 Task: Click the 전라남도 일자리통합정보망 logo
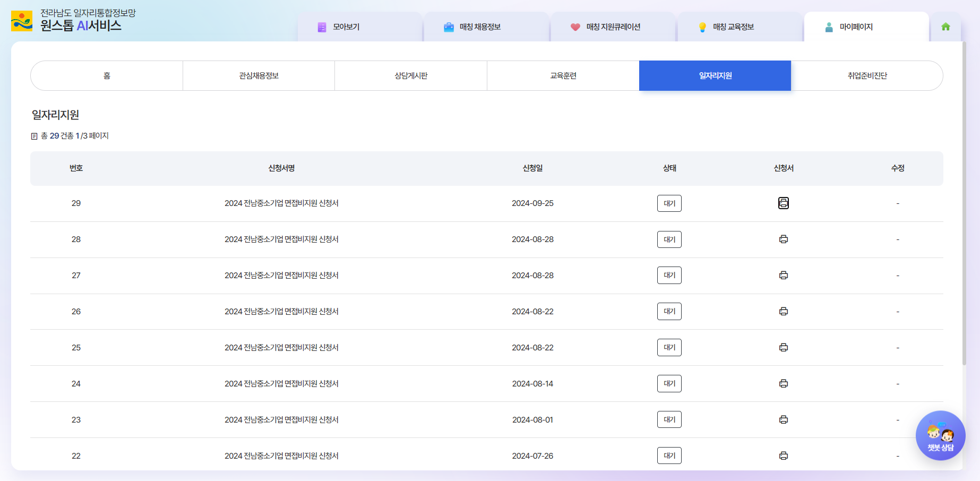coord(74,20)
